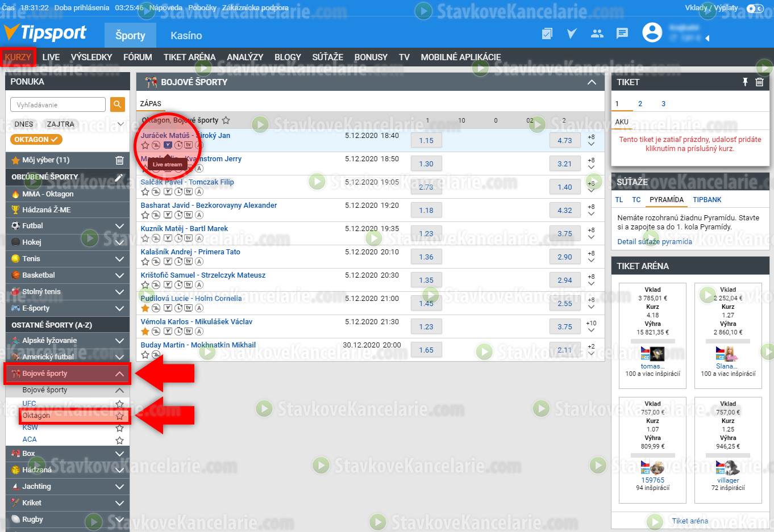Bet on odds 4.32 for Bezkorovayny Alexander

click(565, 211)
